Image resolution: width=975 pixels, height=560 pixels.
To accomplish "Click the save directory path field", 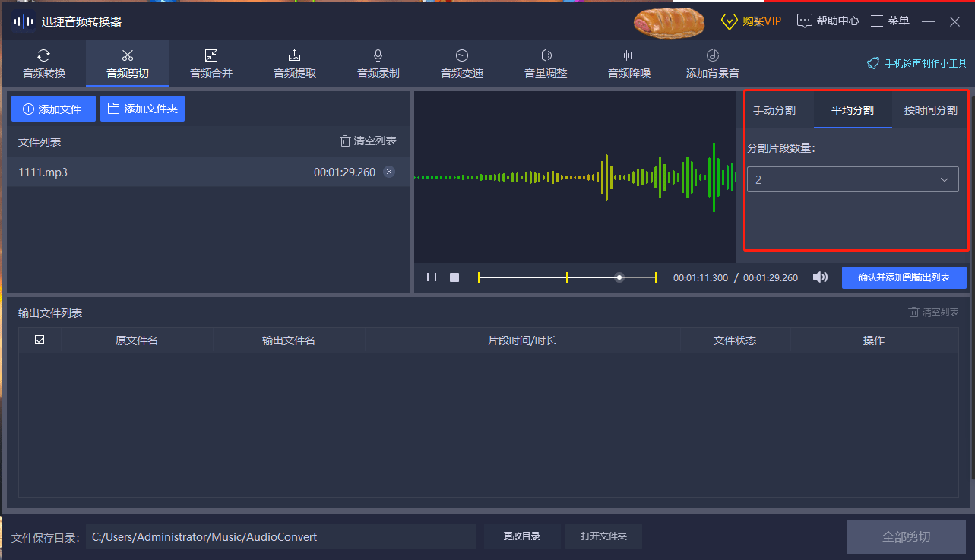I will 280,536.
